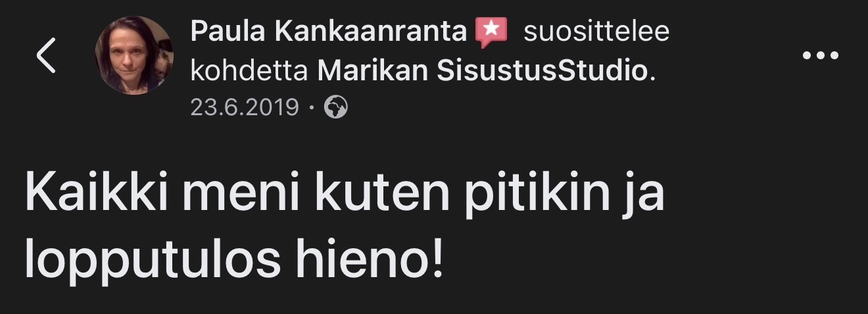Viewport: 868px width, 314px height.
Task: Click the public globe audience icon
Action: click(x=336, y=106)
